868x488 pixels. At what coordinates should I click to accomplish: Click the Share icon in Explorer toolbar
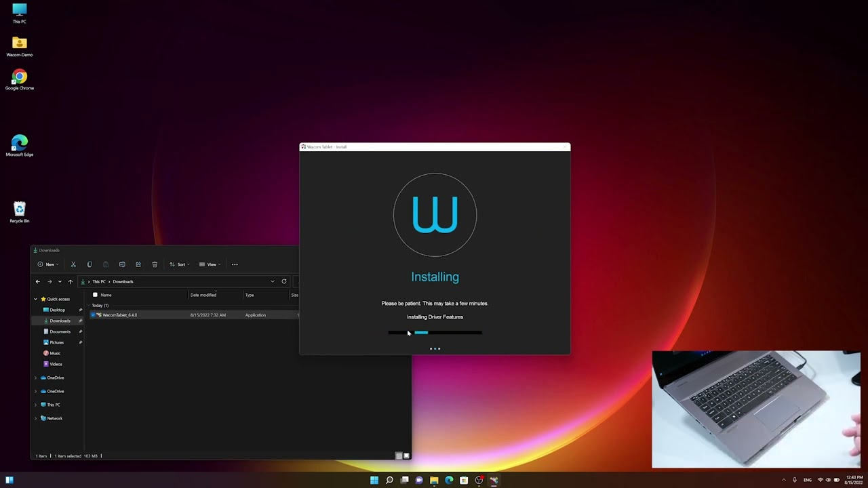(138, 264)
